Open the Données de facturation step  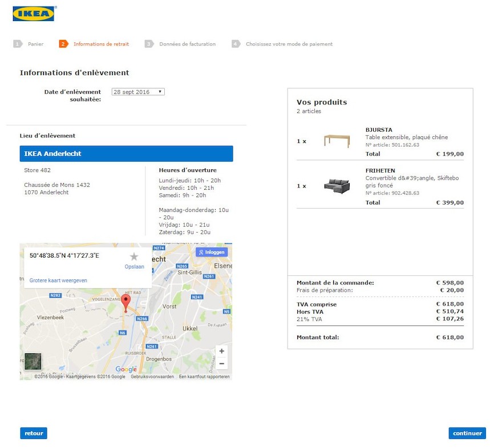188,44
